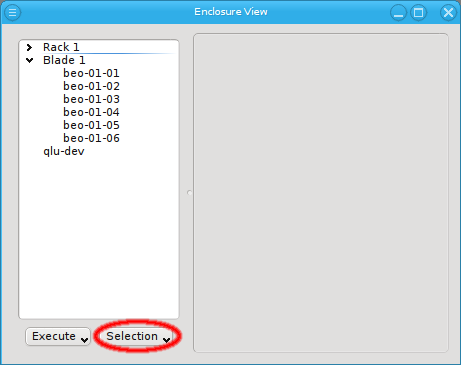
Task: Select host beo-01-04
Action: 91,112
